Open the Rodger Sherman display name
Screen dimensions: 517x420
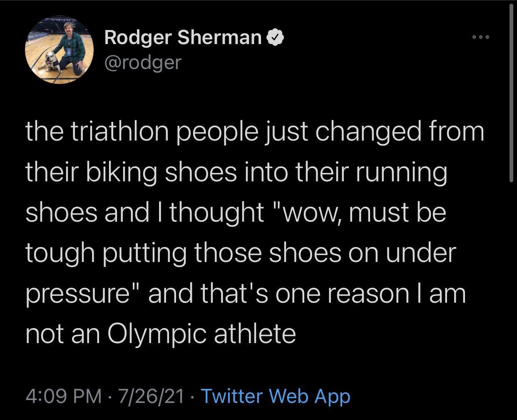tap(183, 37)
